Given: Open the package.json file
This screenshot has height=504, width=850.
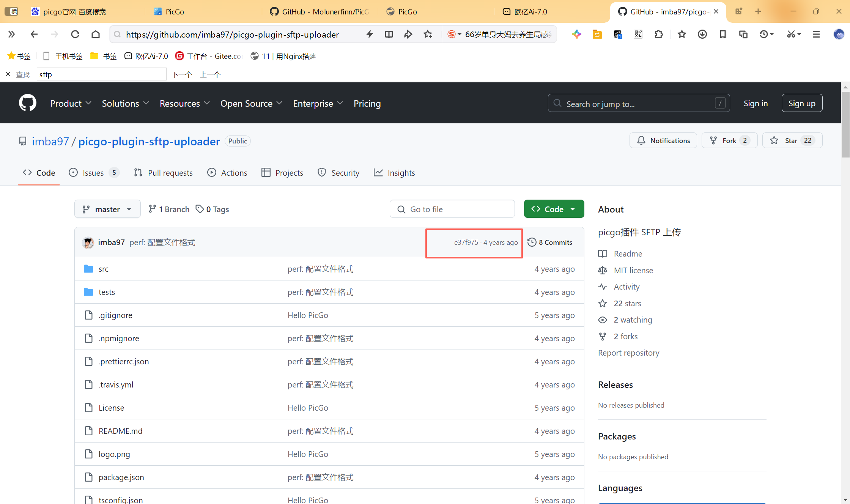Looking at the screenshot, I should pyautogui.click(x=121, y=477).
